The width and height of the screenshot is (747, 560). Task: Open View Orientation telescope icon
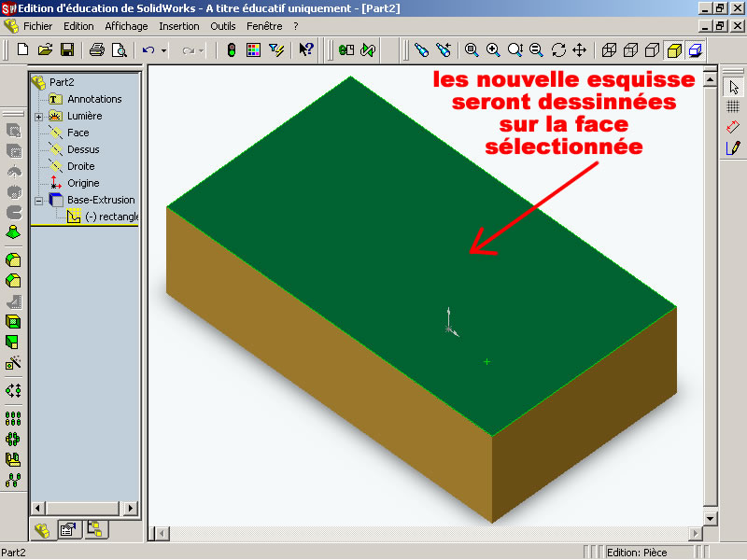point(421,49)
